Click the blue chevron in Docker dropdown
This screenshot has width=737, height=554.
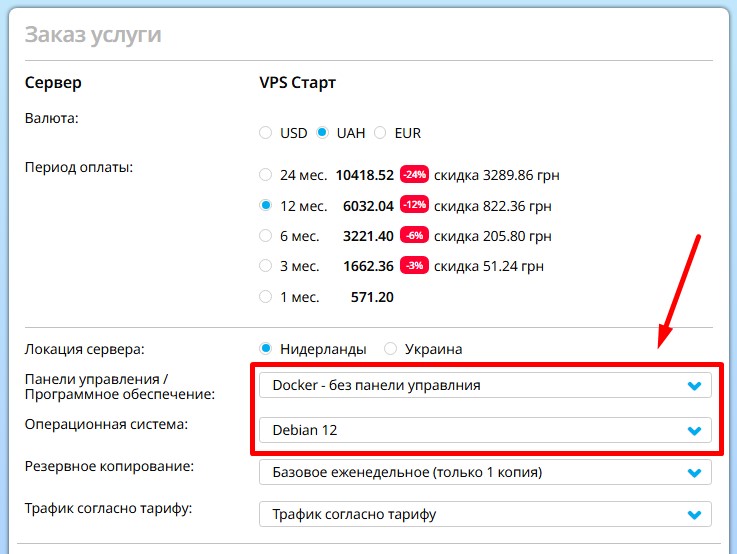[694, 386]
